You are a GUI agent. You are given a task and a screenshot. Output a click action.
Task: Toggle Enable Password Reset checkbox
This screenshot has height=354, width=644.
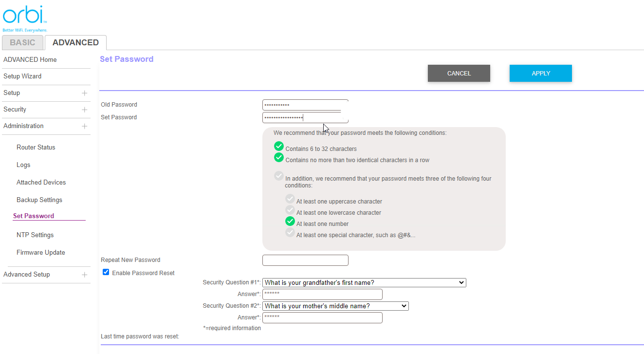106,272
